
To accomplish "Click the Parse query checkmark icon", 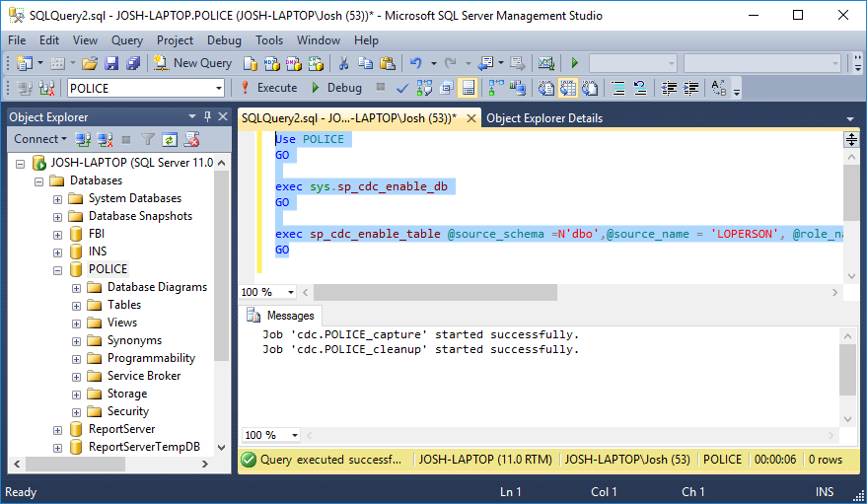I will tap(402, 88).
